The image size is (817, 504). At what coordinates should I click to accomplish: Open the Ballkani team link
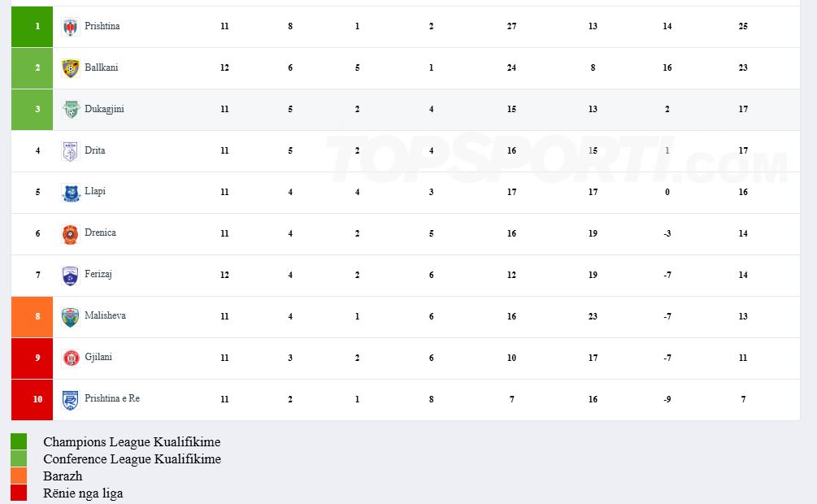point(102,68)
